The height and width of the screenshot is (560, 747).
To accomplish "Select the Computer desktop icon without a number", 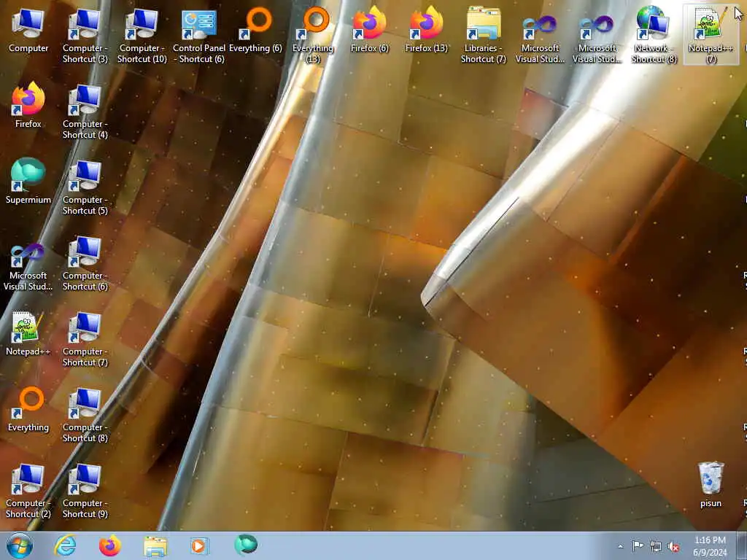I will 28,31.
